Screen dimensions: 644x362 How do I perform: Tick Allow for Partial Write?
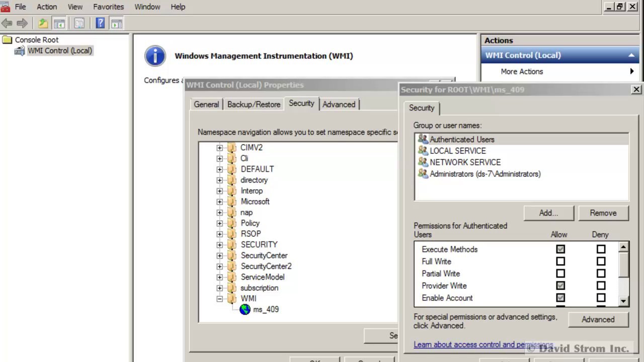(560, 274)
